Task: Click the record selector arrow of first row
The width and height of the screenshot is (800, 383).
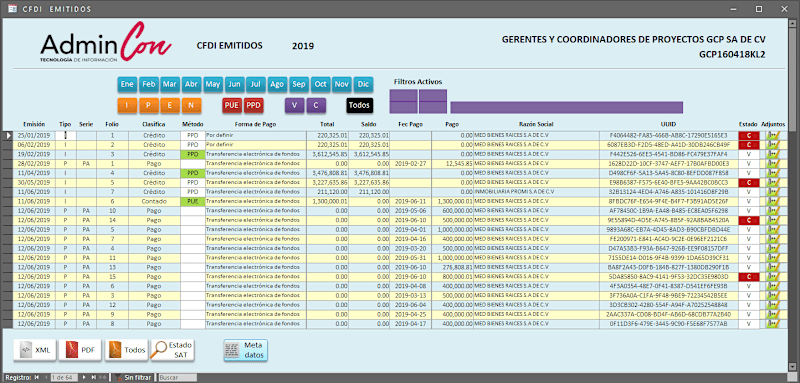Action: click(x=8, y=136)
